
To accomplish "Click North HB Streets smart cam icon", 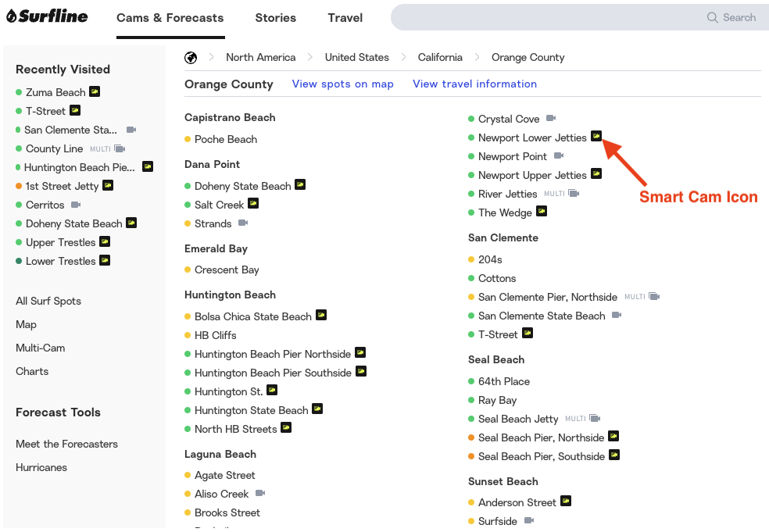I will 286,427.
